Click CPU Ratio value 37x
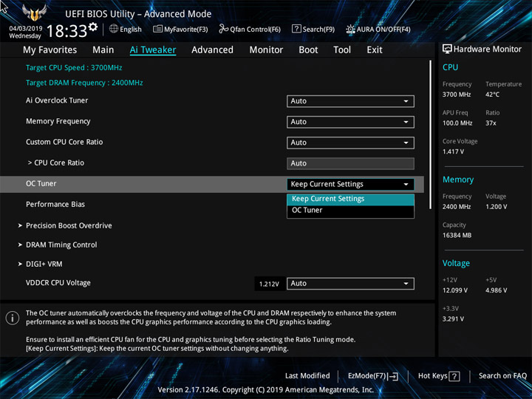 point(491,123)
